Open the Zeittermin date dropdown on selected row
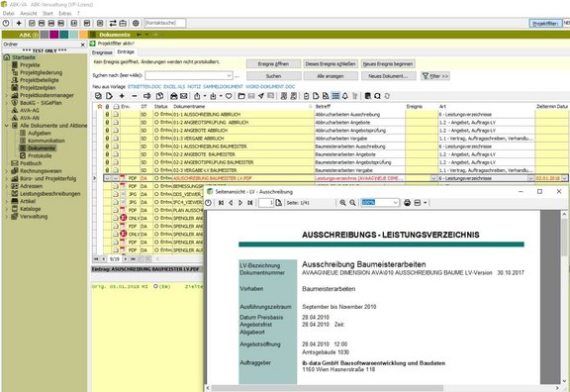Screen dimensions: 570x392 coord(564,178)
